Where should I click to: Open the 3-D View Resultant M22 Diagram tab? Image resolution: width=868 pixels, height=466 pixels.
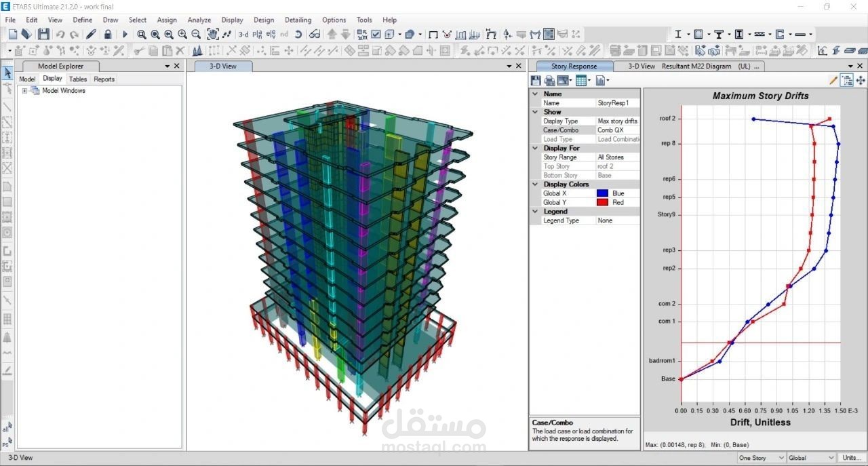pos(690,66)
